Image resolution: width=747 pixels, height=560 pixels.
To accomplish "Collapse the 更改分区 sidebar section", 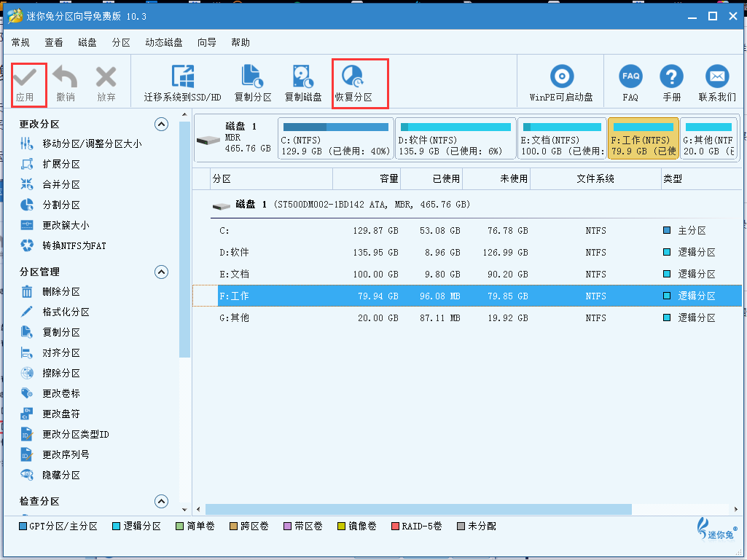I will (162, 125).
